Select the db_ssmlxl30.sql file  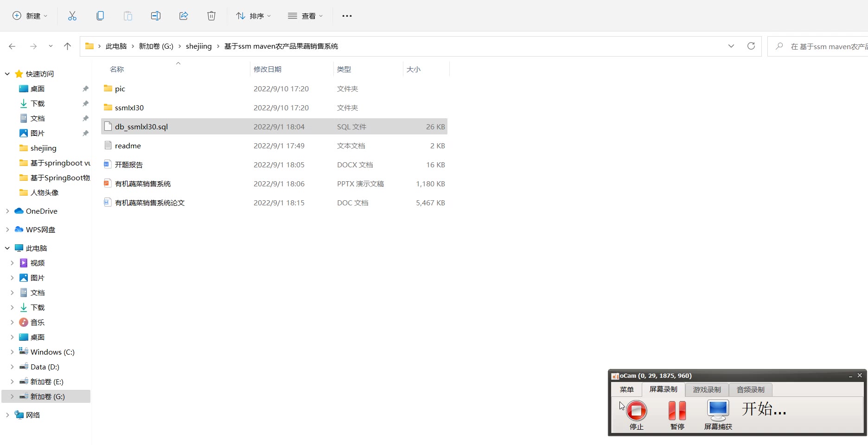(x=274, y=127)
